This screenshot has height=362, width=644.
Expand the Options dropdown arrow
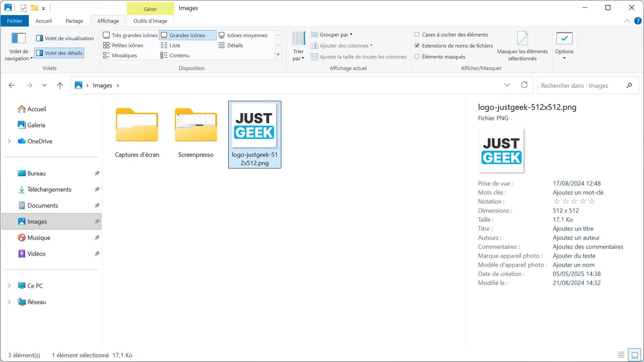pos(564,58)
